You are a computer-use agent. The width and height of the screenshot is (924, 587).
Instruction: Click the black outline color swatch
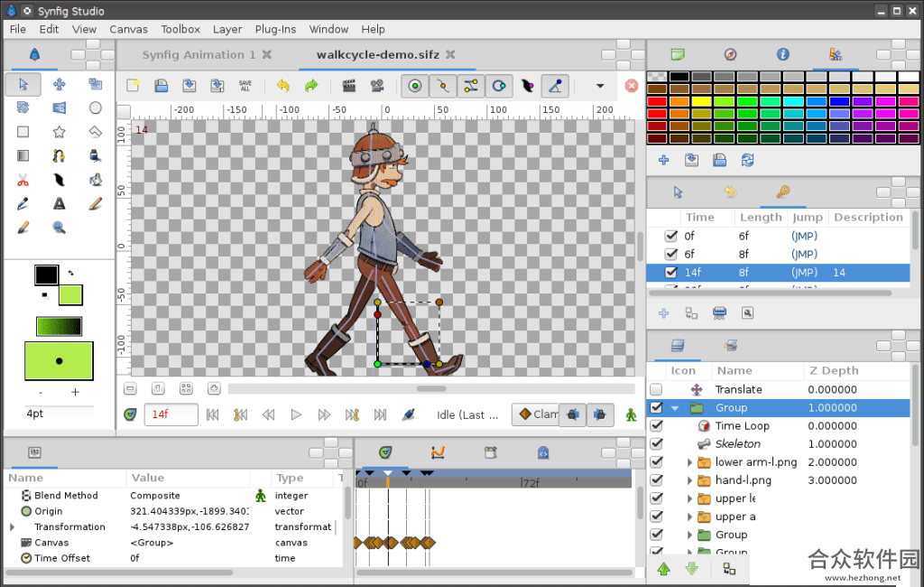pos(46,275)
